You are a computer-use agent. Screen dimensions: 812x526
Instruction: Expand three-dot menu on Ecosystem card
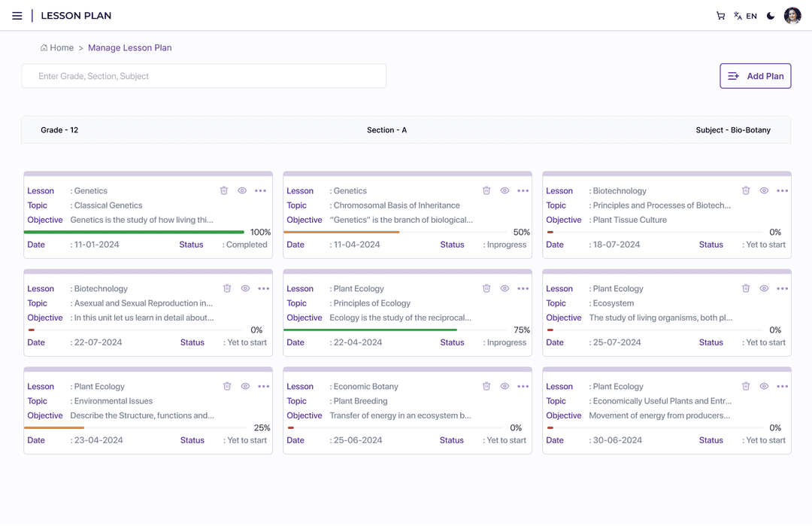(782, 289)
